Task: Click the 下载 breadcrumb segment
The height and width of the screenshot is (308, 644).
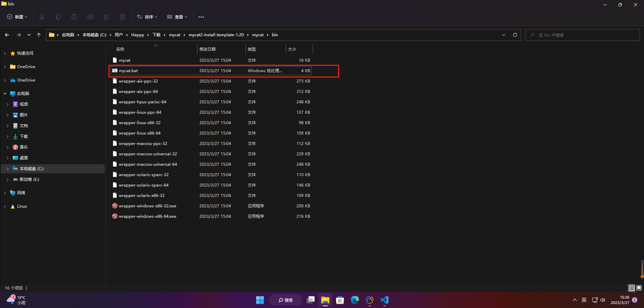Action: 157,35
